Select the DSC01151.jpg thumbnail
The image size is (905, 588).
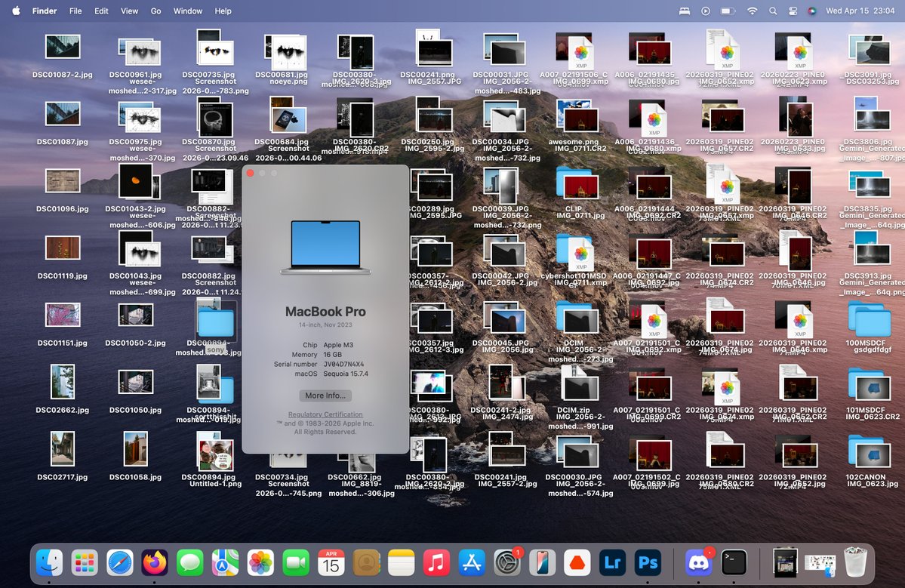63,316
